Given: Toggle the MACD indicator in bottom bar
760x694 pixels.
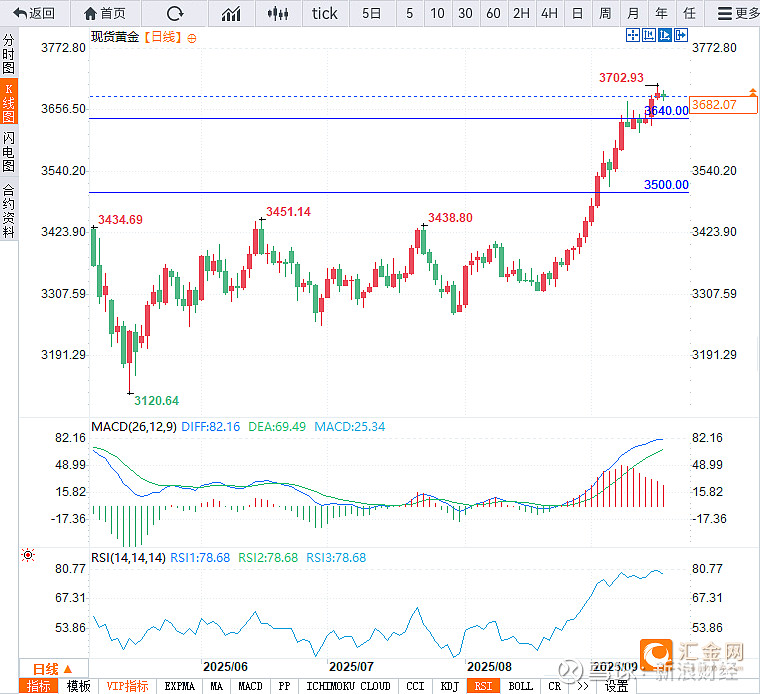Looking at the screenshot, I should coord(250,686).
